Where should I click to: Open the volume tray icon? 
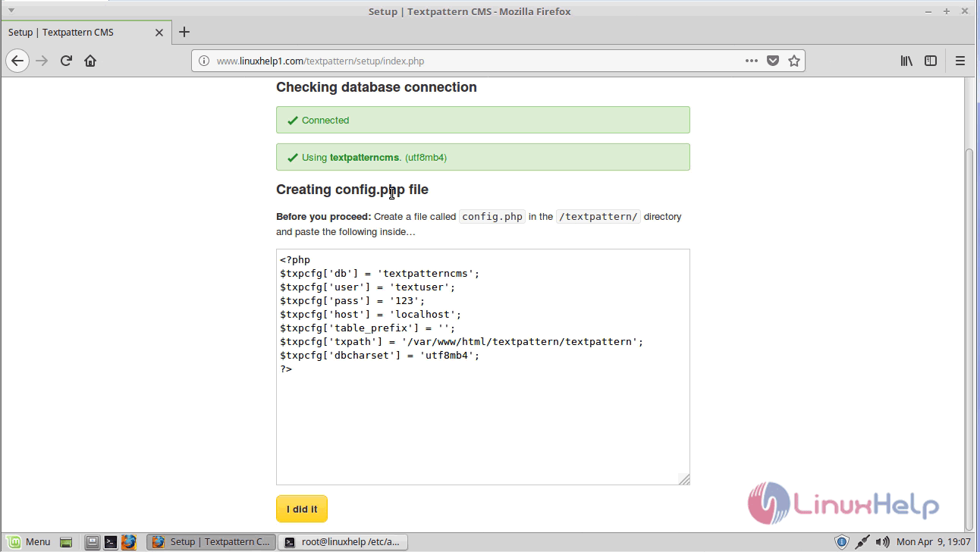click(883, 541)
